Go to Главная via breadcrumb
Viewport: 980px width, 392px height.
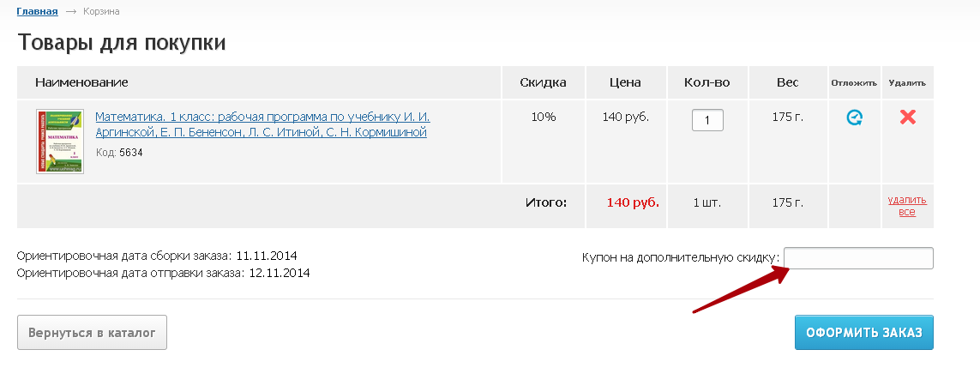[x=38, y=11]
